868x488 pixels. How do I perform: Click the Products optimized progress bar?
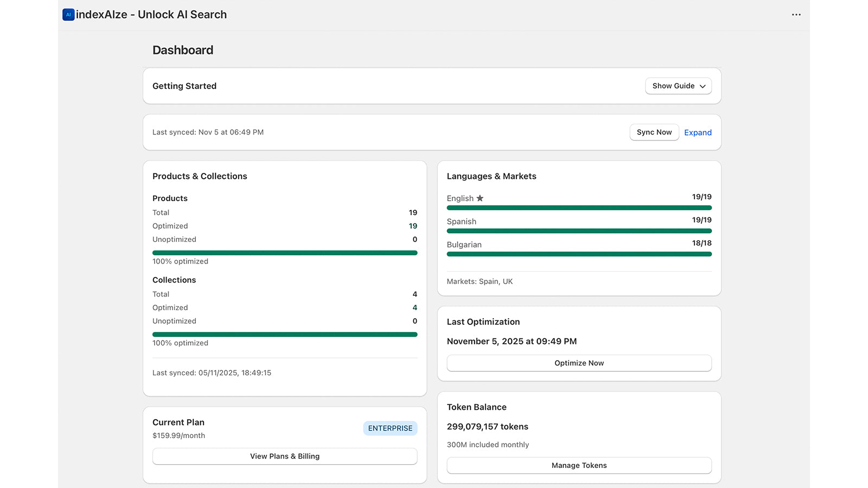[x=285, y=253]
